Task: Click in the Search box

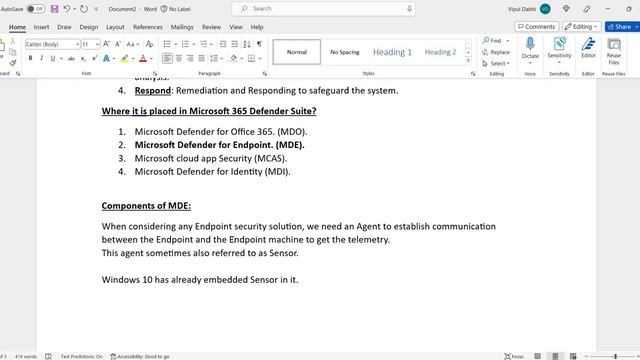Action: pyautogui.click(x=324, y=9)
